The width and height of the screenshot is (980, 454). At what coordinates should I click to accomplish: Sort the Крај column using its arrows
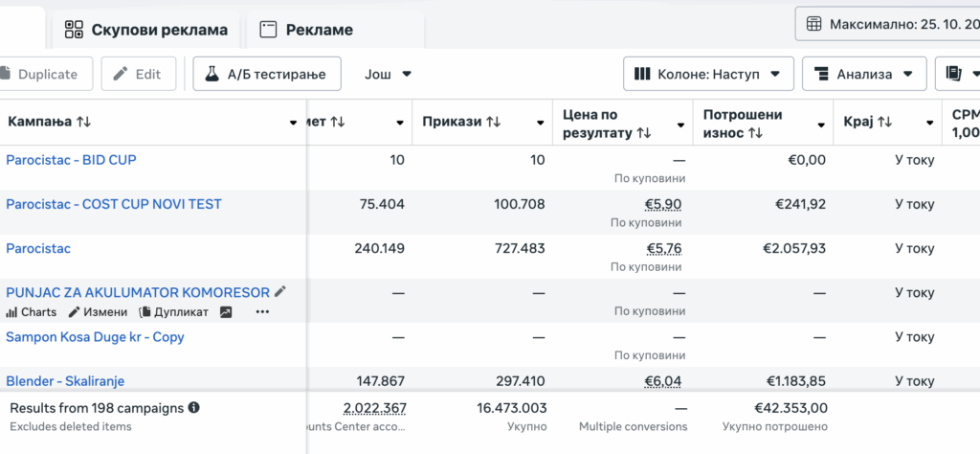[885, 123]
